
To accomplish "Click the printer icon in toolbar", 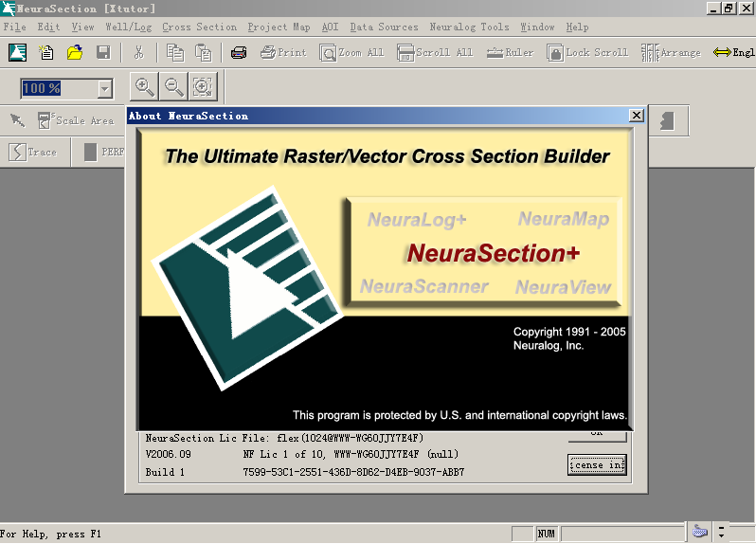I will click(239, 52).
